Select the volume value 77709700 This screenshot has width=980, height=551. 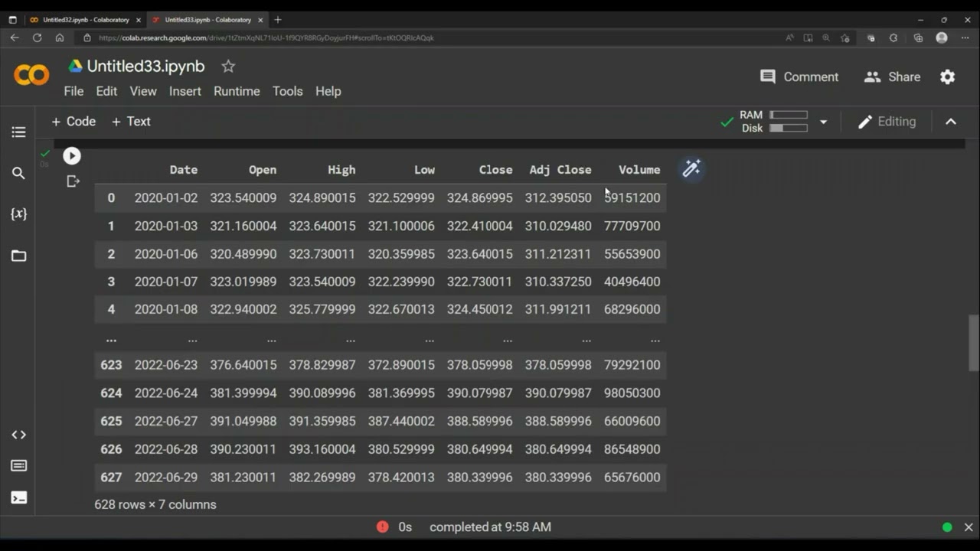[632, 226]
